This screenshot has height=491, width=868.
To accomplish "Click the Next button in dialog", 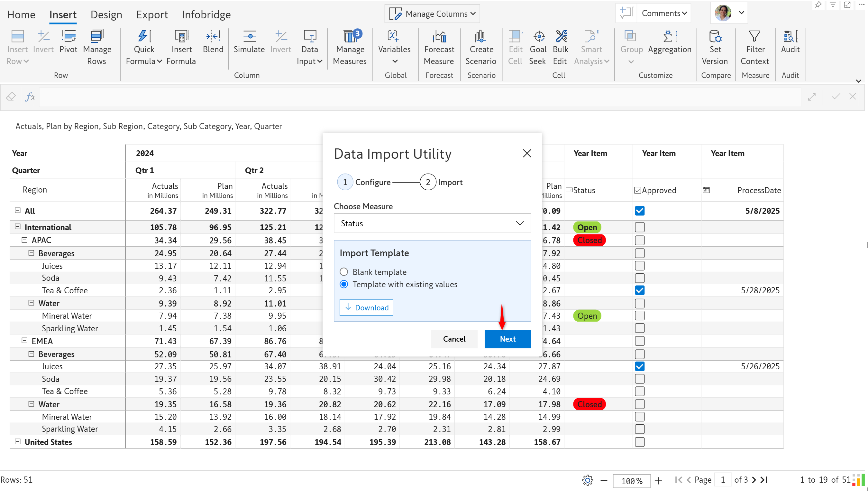I will [507, 339].
